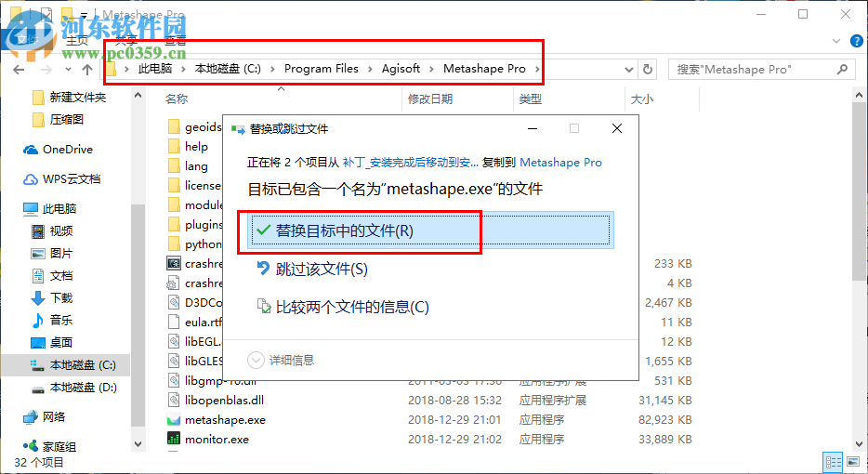The height and width of the screenshot is (474, 868).
Task: Click the search magnifier icon
Action: click(x=842, y=69)
